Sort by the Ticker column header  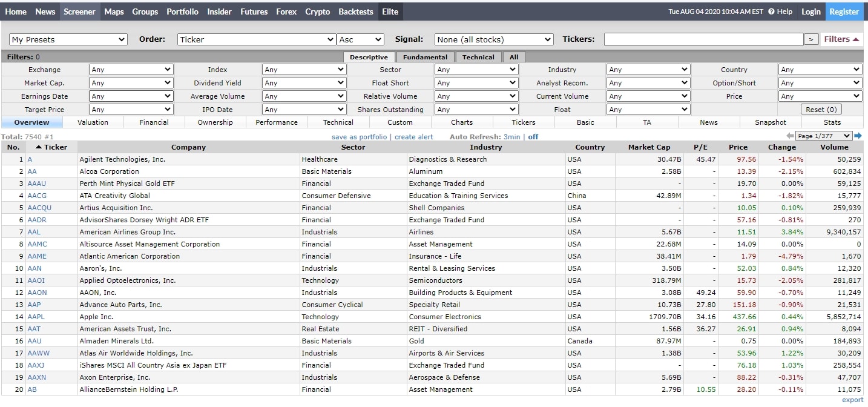click(51, 147)
